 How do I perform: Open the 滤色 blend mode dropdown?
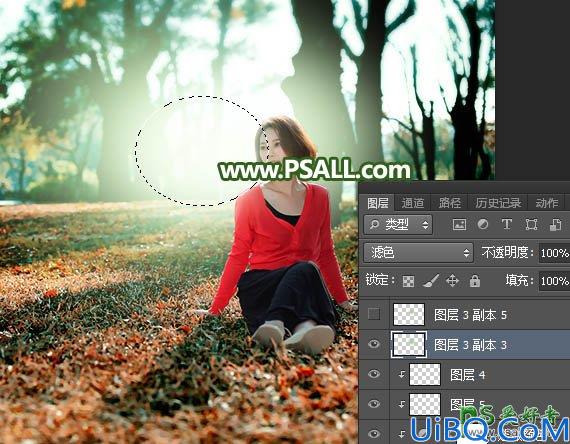(418, 253)
